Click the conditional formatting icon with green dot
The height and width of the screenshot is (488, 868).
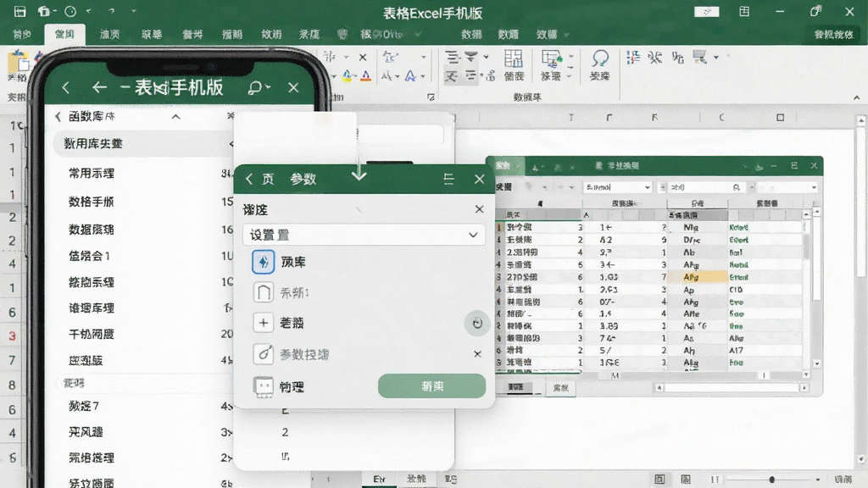pyautogui.click(x=551, y=58)
